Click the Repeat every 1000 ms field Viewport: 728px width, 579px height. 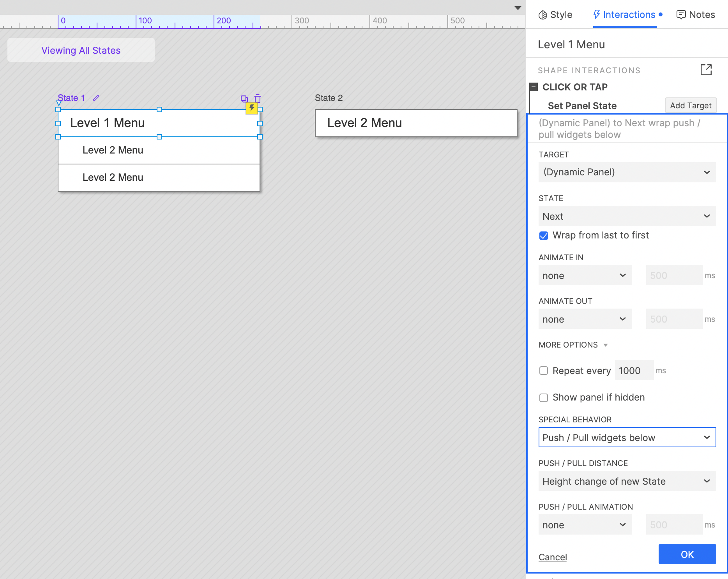634,371
